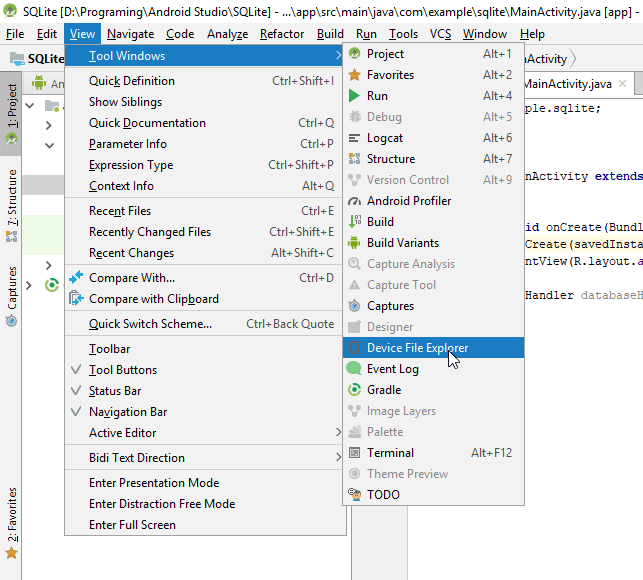Open the Refactor menu
The image size is (643, 580).
click(x=282, y=34)
